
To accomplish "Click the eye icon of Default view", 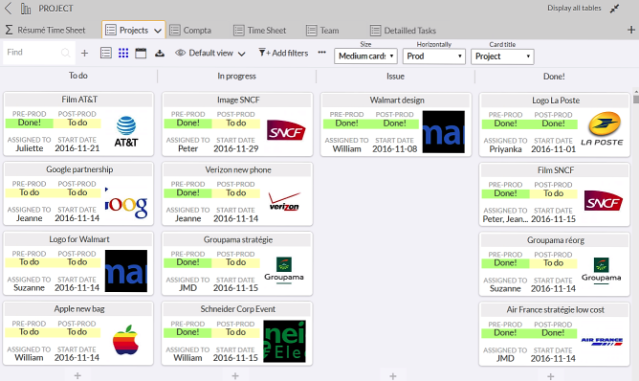I will (x=180, y=53).
